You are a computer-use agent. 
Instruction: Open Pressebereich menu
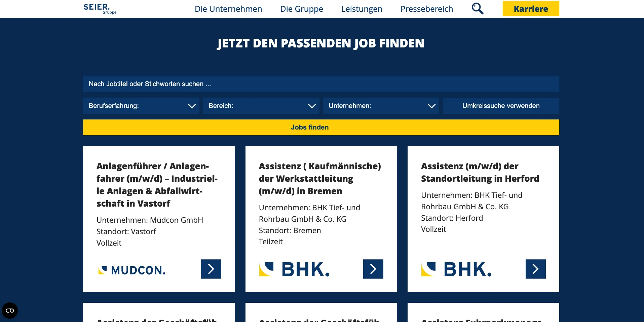pyautogui.click(x=427, y=9)
